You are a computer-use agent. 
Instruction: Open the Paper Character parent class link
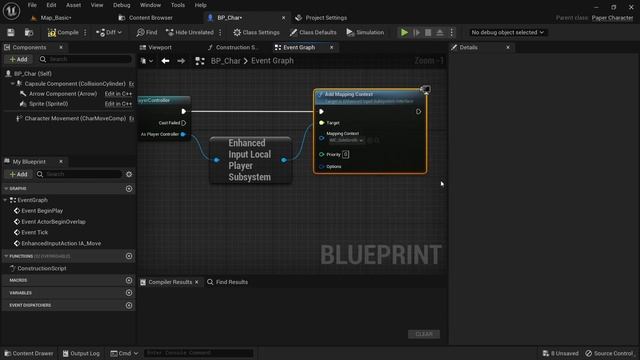tap(612, 18)
